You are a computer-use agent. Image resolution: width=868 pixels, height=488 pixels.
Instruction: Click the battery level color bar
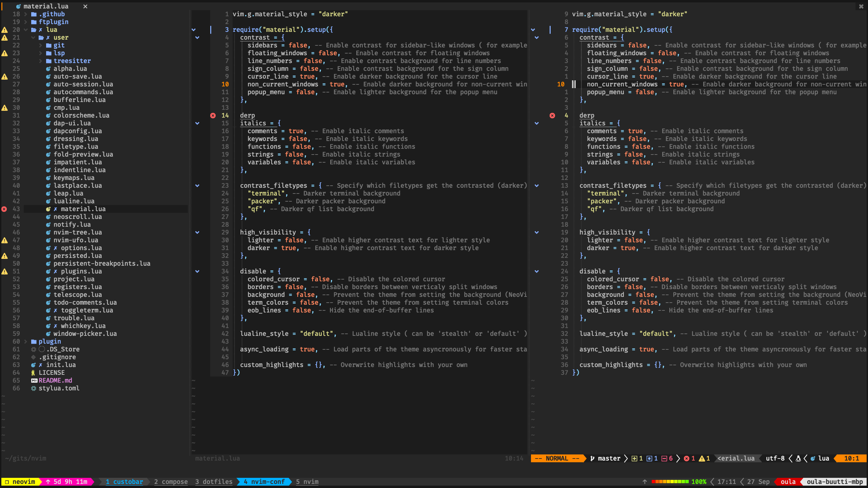click(670, 482)
